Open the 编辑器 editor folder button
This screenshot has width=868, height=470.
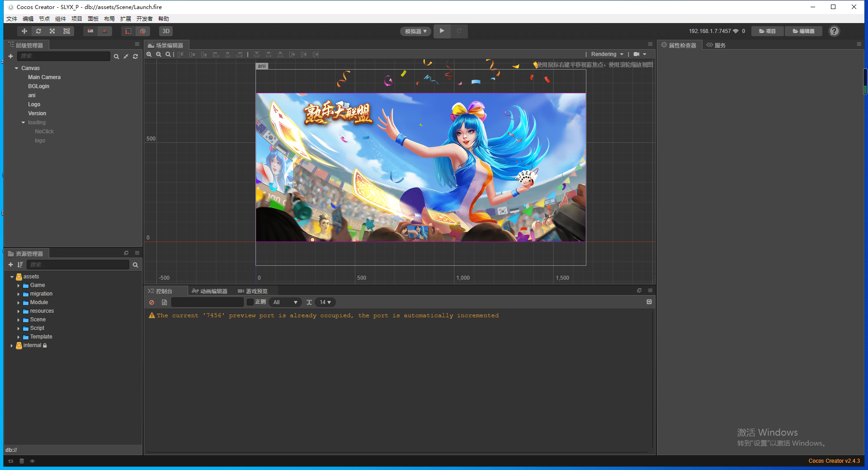point(804,31)
